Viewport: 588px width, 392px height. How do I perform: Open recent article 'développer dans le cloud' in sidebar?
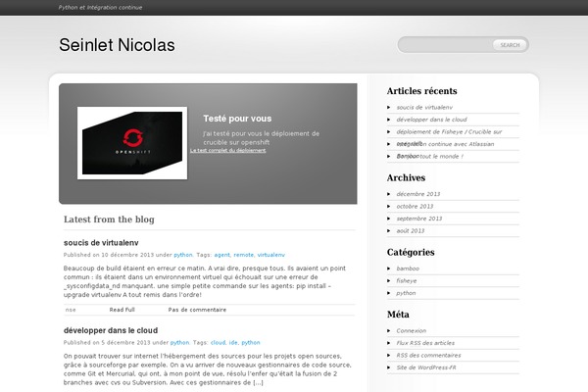point(431,120)
